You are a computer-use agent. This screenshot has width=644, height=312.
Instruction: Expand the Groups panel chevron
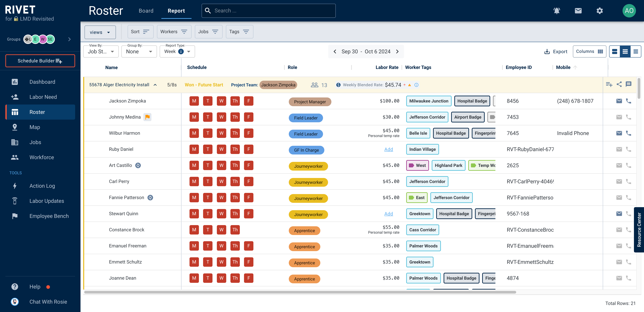[69, 39]
